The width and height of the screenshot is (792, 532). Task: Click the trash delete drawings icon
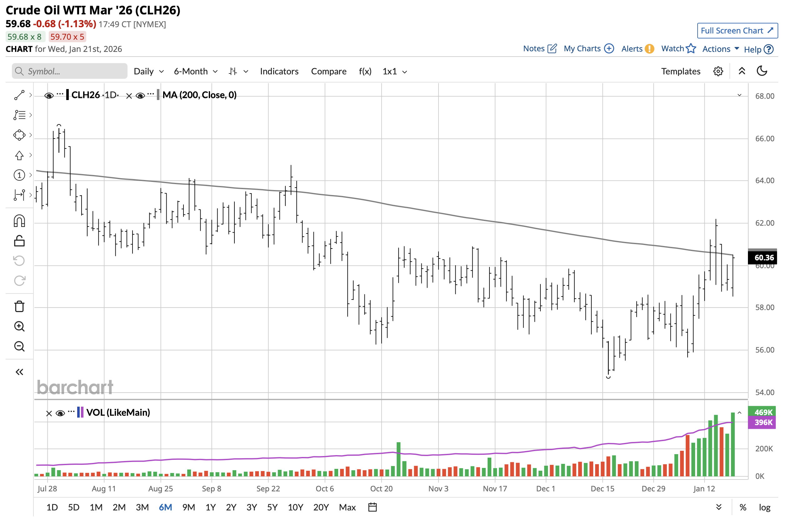click(19, 306)
